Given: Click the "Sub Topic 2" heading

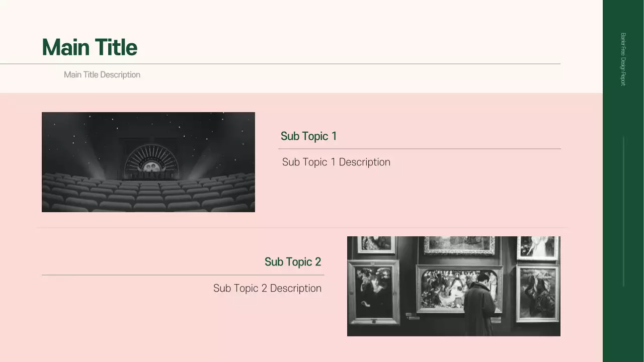Looking at the screenshot, I should click(x=293, y=262).
